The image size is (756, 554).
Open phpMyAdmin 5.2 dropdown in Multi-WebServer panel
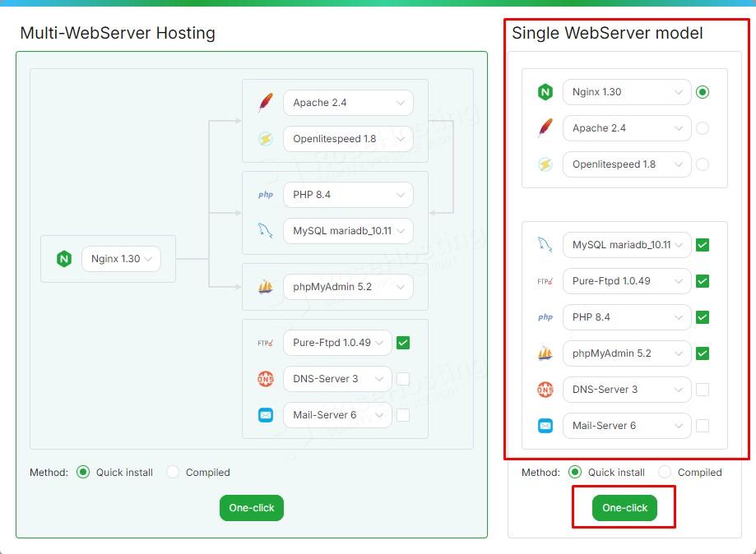[348, 287]
